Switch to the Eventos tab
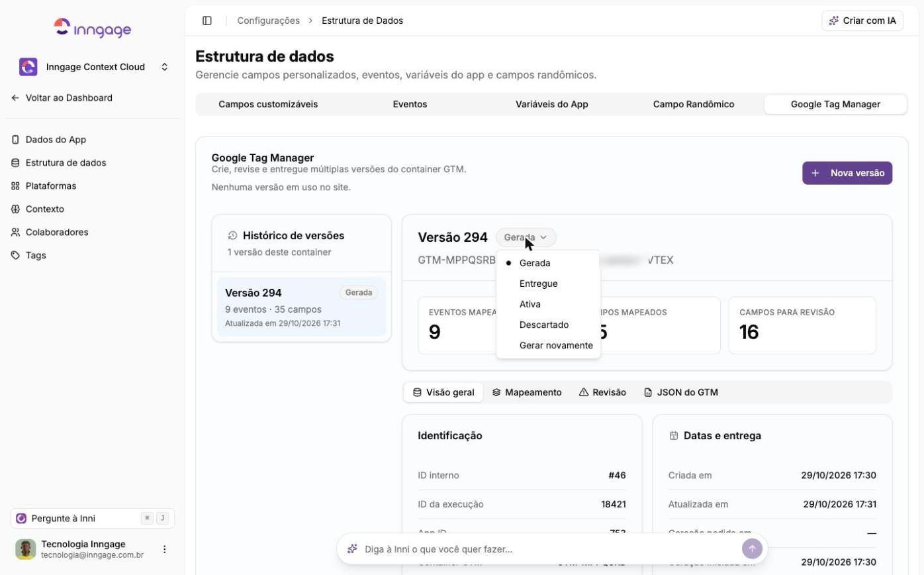This screenshot has width=924, height=575. pyautogui.click(x=410, y=104)
